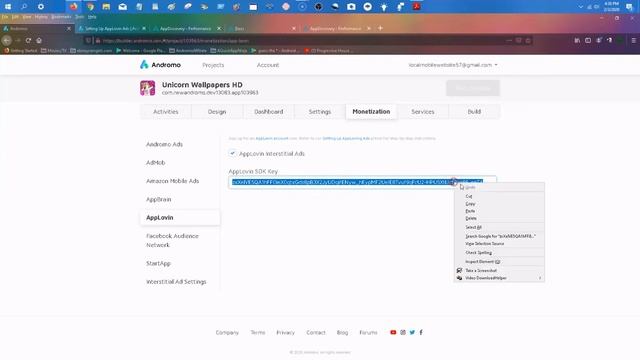This screenshot has height=360, width=640.
Task: Click the AppLovin SDK Key input field
Action: 362,182
